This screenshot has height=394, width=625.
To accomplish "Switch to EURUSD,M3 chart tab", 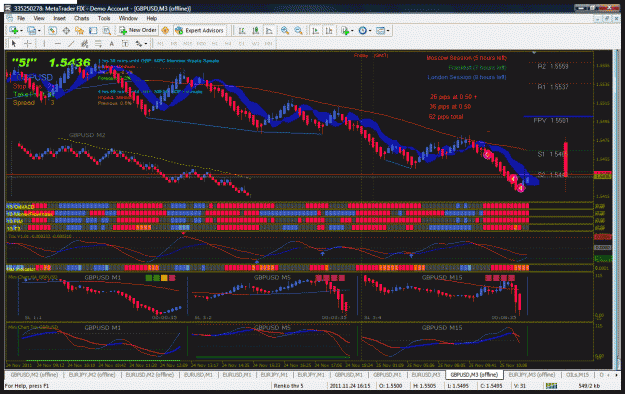I will 426,375.
